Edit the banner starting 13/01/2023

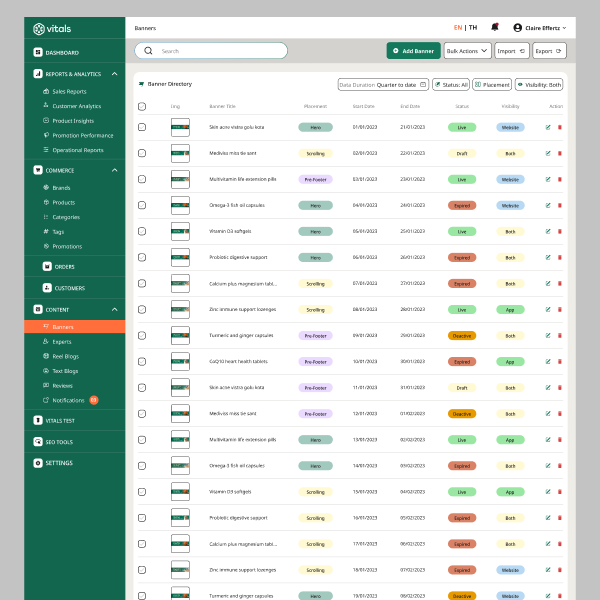point(548,440)
